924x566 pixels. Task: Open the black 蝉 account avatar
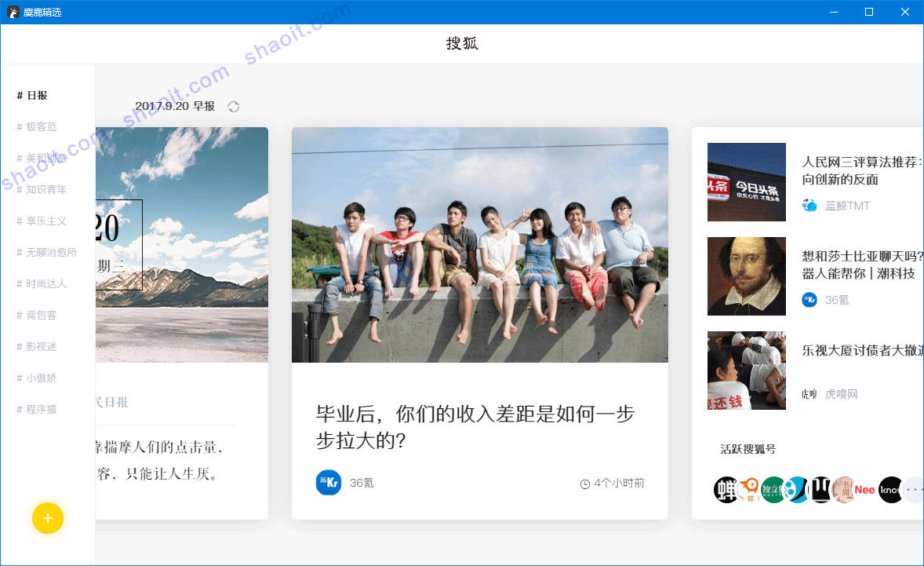point(726,489)
